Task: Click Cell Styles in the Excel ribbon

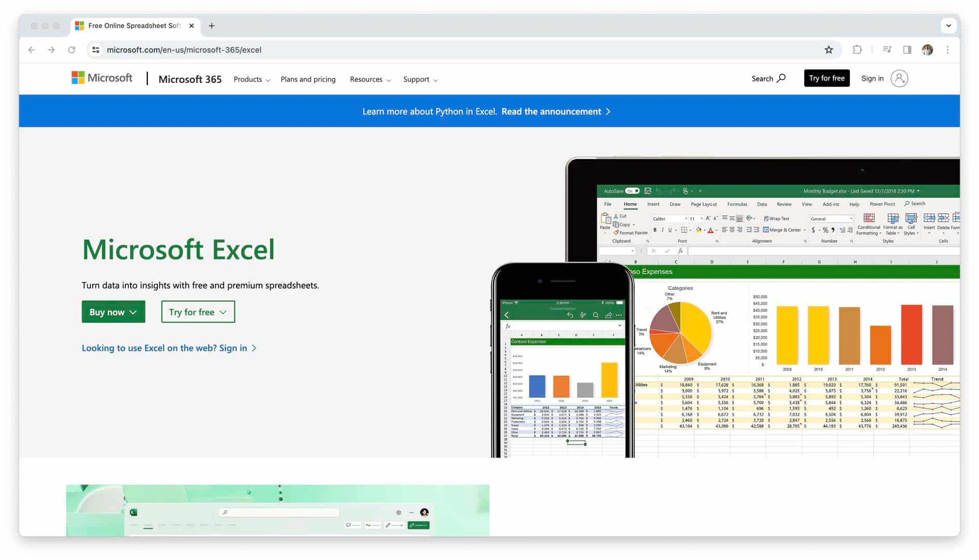Action: (911, 224)
